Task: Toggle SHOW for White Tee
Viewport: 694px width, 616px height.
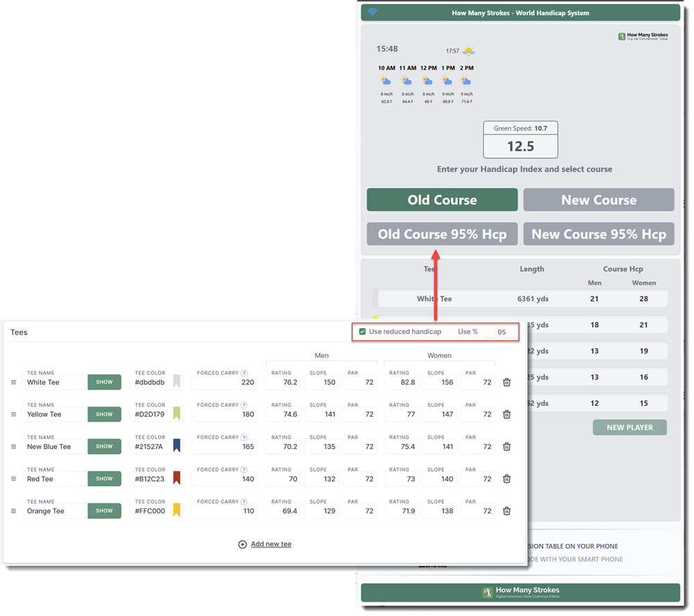Action: 105,382
